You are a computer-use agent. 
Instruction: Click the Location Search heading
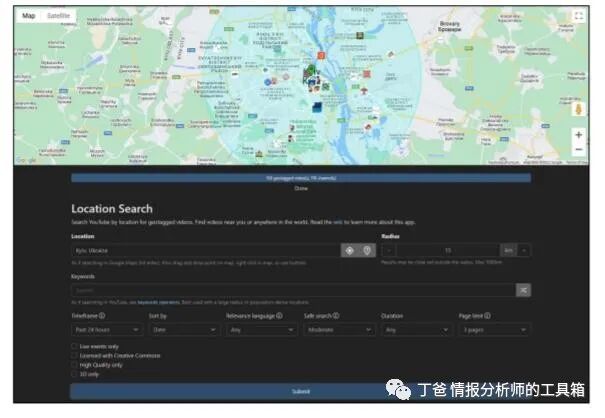[x=112, y=209]
